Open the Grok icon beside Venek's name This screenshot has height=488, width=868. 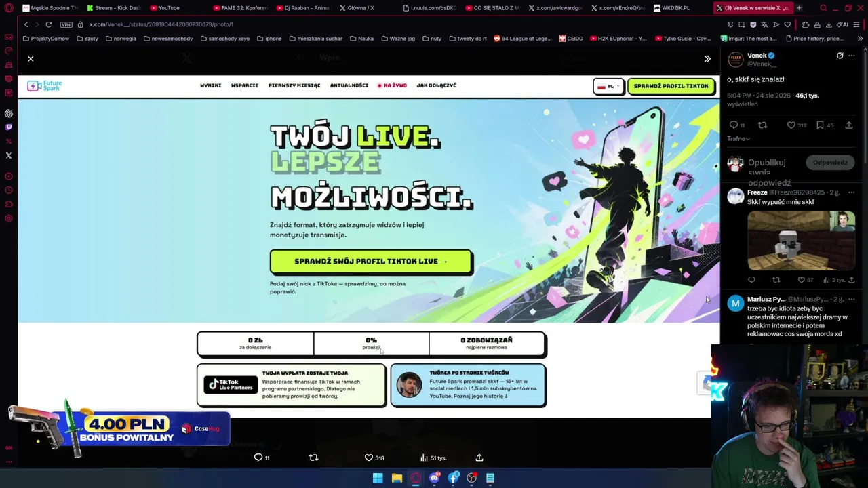pos(840,56)
